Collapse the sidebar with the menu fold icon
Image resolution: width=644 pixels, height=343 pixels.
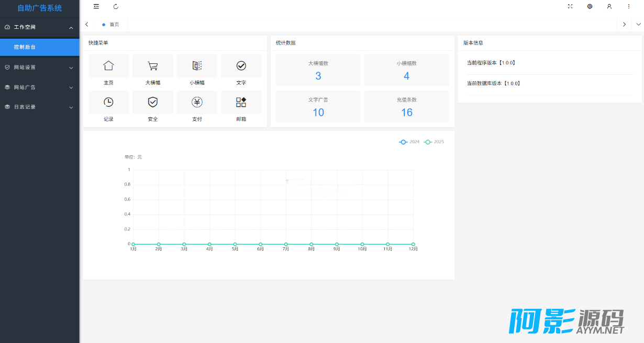tap(96, 6)
